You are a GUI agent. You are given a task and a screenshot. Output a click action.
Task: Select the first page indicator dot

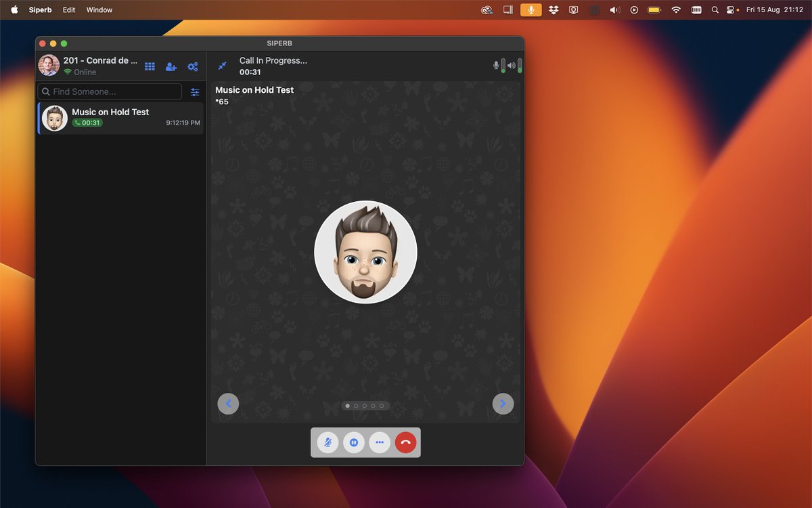tap(348, 406)
